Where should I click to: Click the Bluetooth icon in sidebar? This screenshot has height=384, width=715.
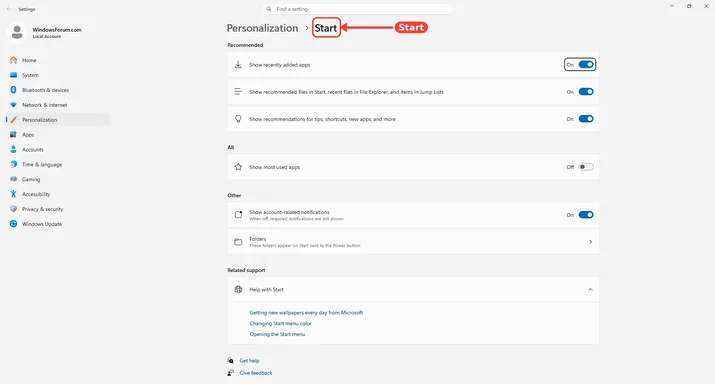click(x=13, y=90)
